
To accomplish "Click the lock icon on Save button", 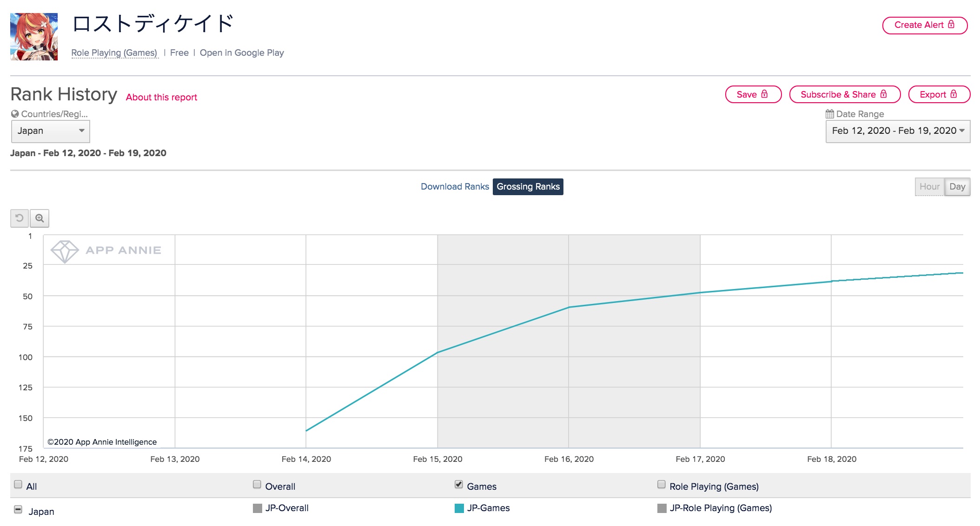I will pyautogui.click(x=765, y=94).
